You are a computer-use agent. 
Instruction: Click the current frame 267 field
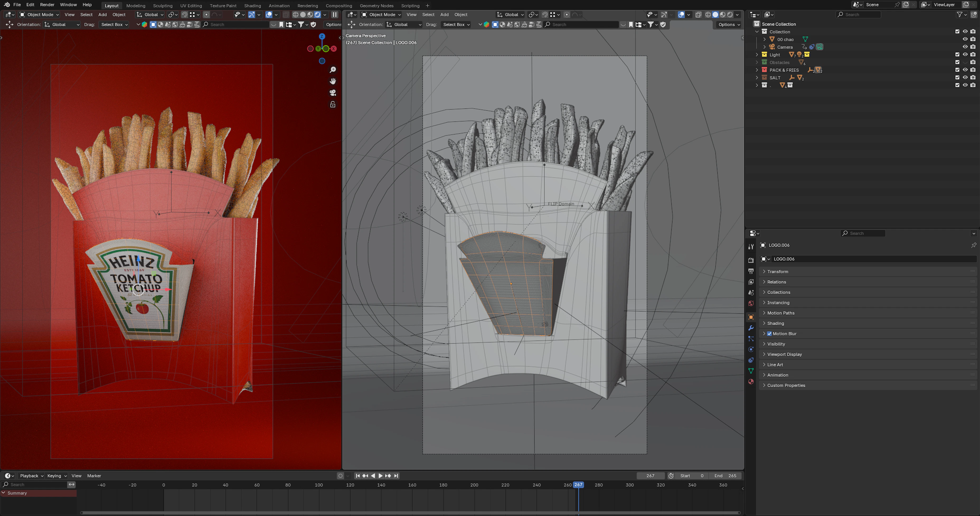click(x=651, y=476)
